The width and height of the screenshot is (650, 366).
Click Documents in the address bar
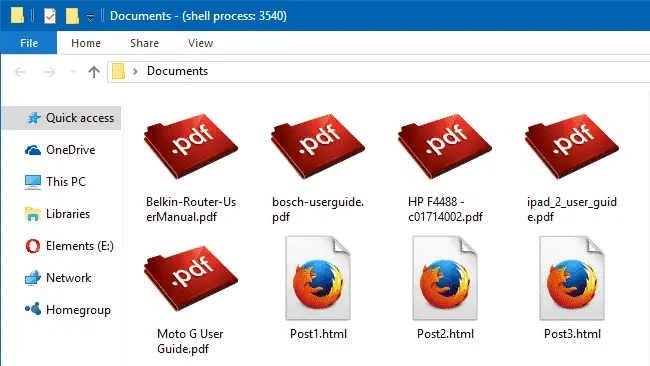click(x=177, y=71)
